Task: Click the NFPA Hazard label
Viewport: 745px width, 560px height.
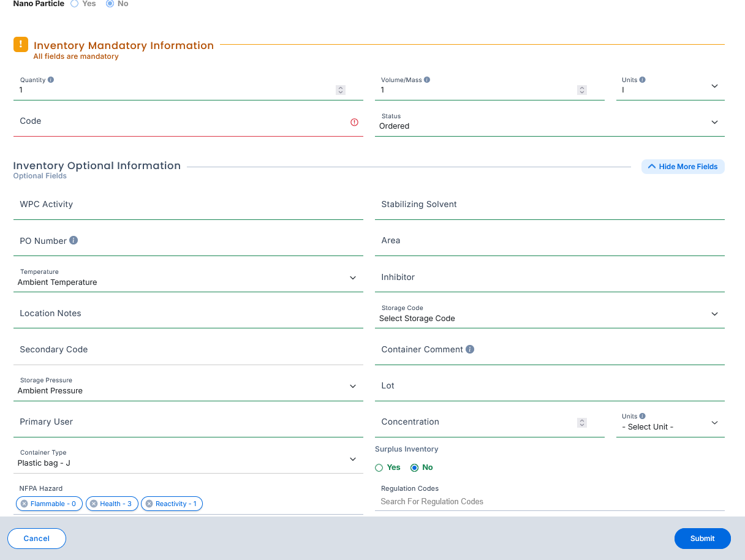Action: (41, 488)
